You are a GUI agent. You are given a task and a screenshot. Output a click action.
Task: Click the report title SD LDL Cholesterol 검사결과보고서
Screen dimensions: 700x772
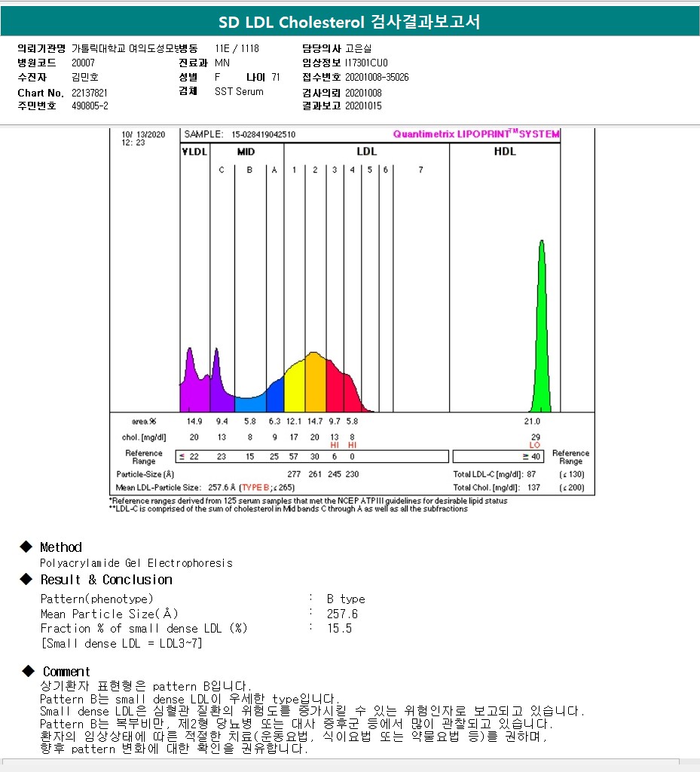[350, 22]
